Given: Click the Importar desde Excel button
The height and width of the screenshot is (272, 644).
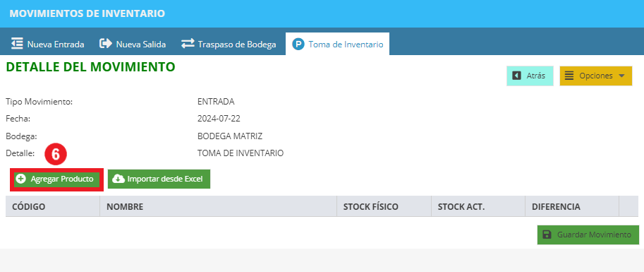Looking at the screenshot, I should [x=159, y=179].
